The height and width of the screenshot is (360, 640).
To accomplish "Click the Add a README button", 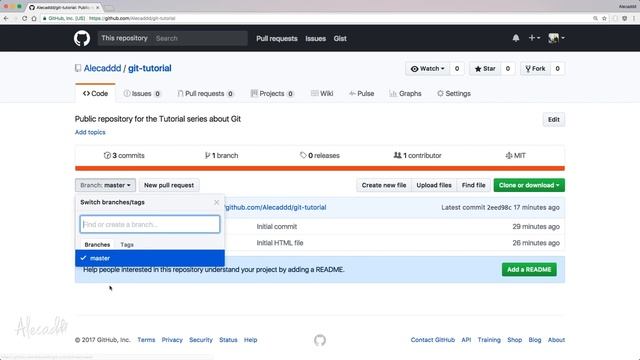I will point(529,269).
